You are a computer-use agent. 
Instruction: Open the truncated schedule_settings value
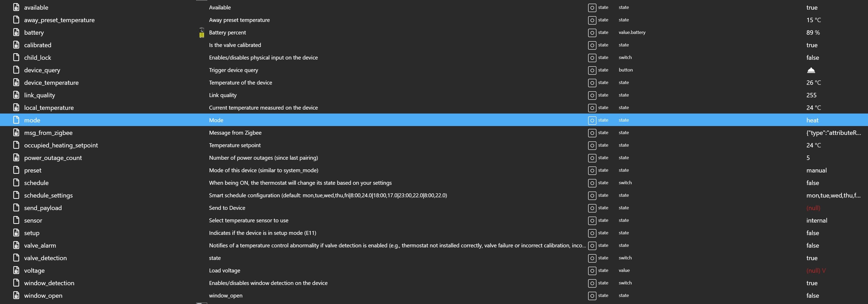pyautogui.click(x=833, y=195)
